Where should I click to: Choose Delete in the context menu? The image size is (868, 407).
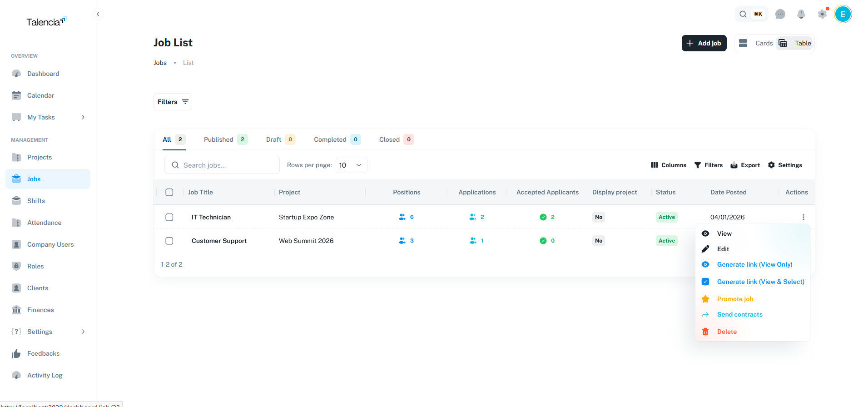point(753,332)
